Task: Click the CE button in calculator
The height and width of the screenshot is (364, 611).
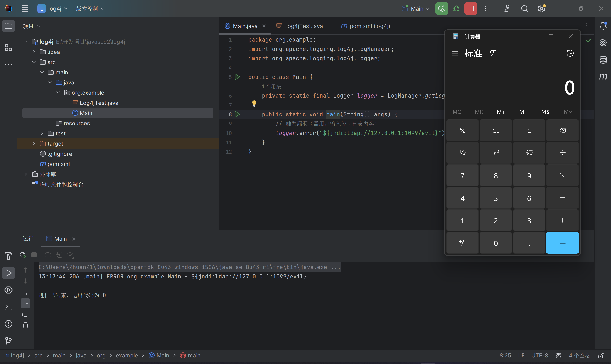Action: coord(496,131)
